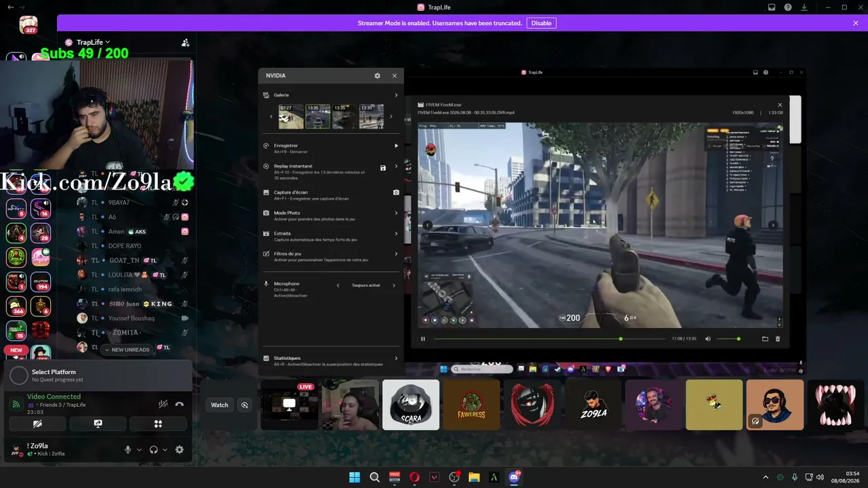The image size is (868, 488).
Task: Open the LIVE stream preview tile
Action: coord(290,405)
